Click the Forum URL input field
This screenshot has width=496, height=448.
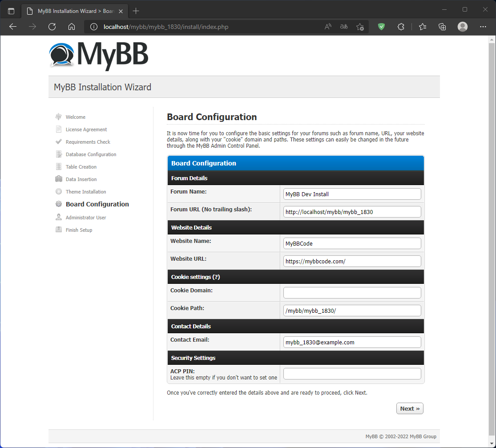coord(352,212)
